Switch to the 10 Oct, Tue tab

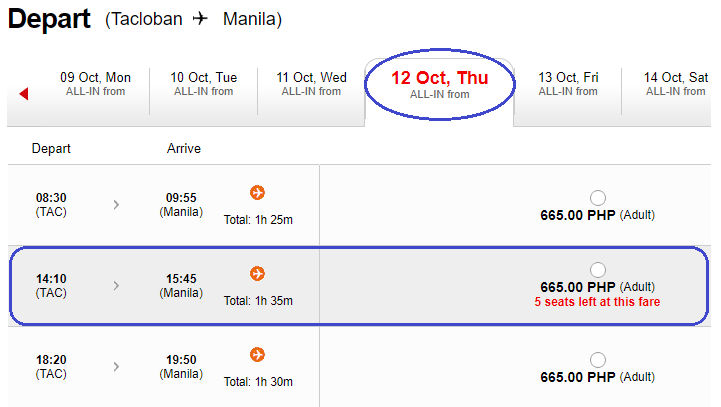[203, 84]
